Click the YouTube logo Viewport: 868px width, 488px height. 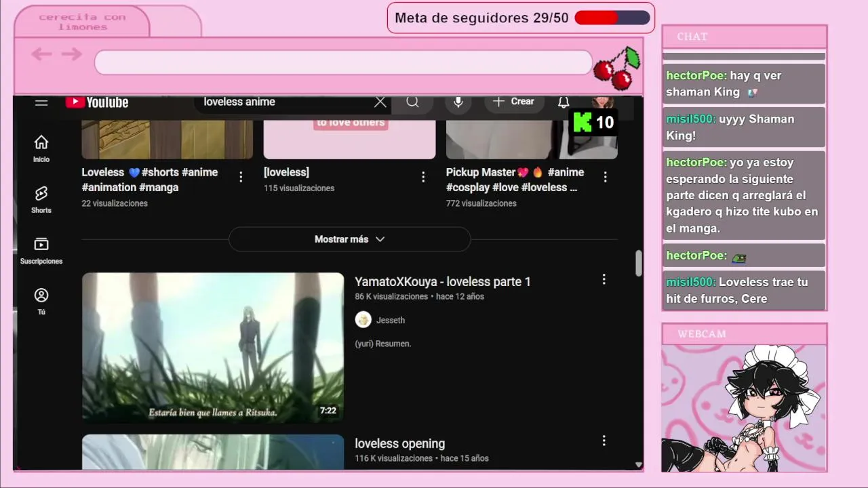point(97,102)
